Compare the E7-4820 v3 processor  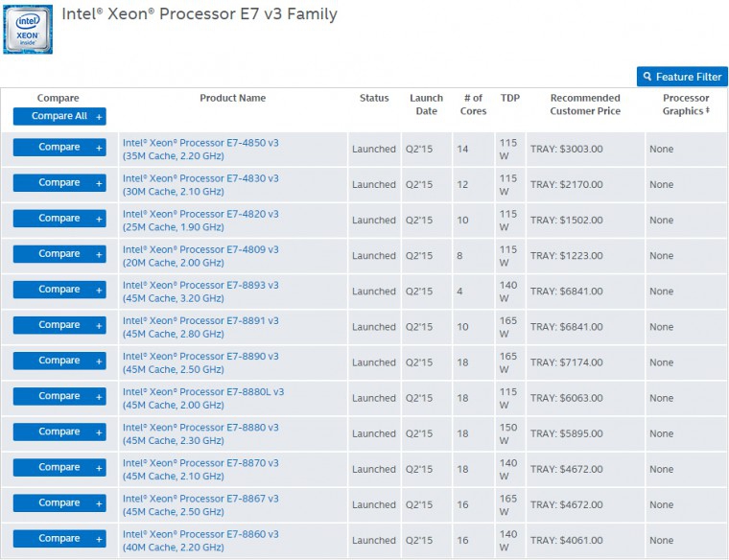pos(59,219)
